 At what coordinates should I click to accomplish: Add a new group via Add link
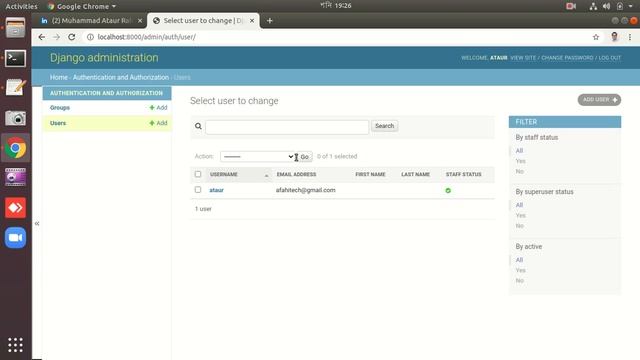pyautogui.click(x=158, y=108)
